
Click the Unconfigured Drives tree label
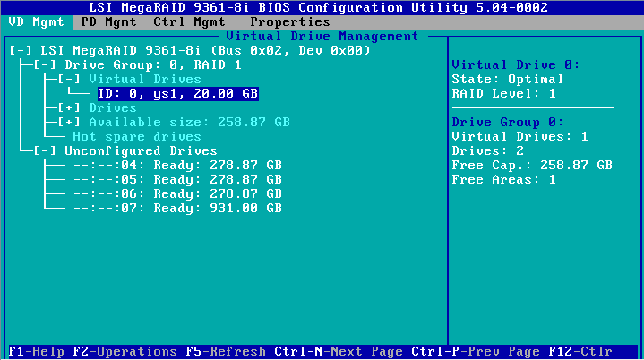(141, 151)
